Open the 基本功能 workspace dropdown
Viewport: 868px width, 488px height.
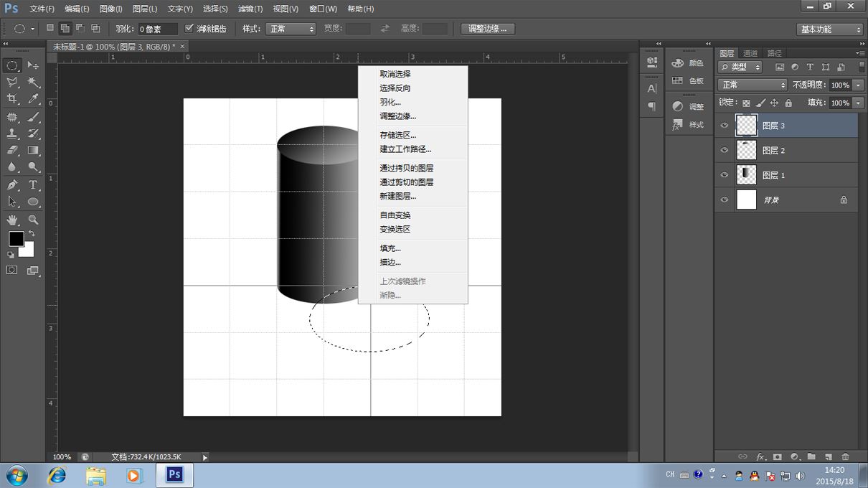(x=830, y=29)
